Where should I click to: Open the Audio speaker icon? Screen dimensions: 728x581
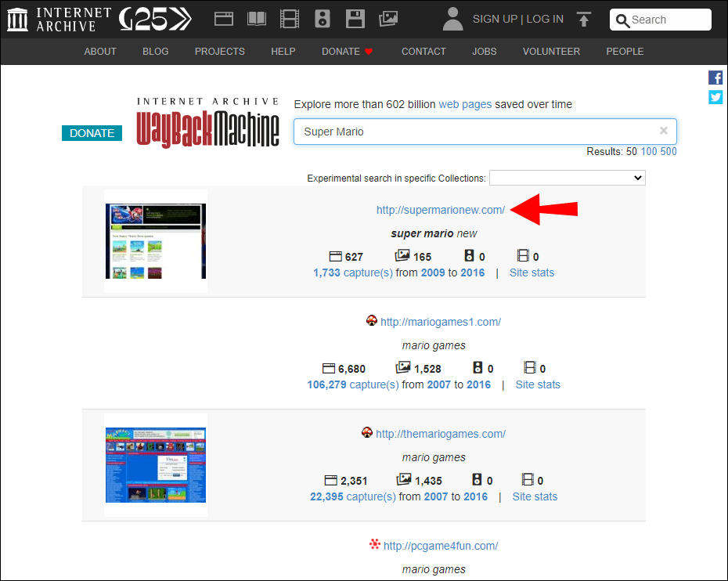pyautogui.click(x=323, y=19)
